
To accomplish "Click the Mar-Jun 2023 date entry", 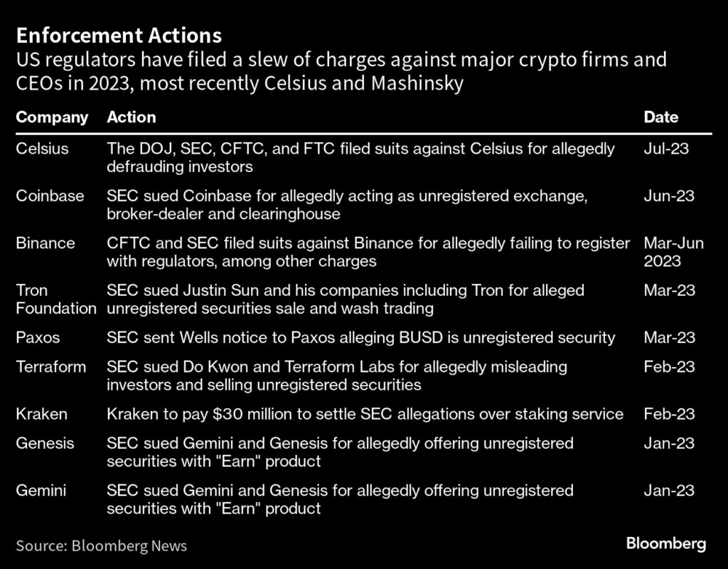I will click(673, 252).
